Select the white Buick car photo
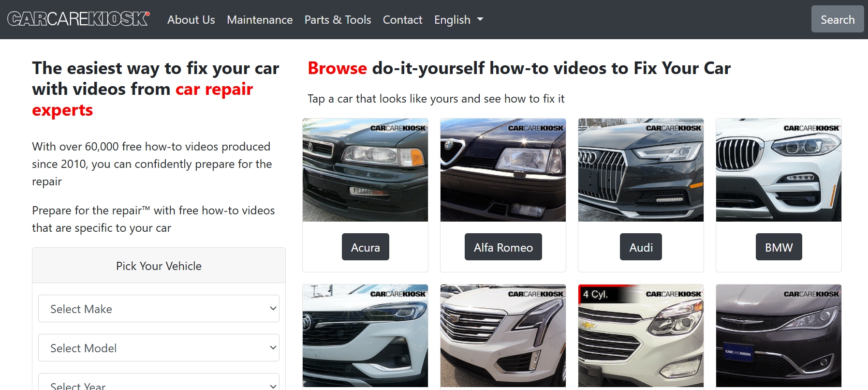 click(365, 336)
